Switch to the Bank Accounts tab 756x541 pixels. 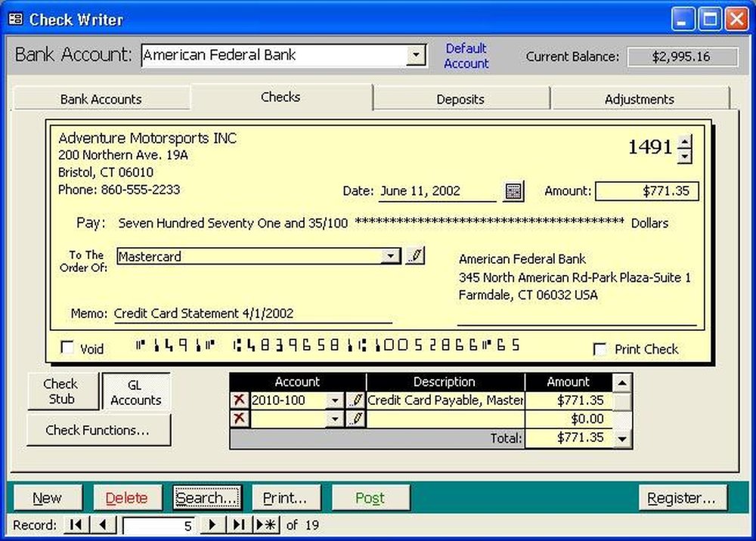click(101, 98)
